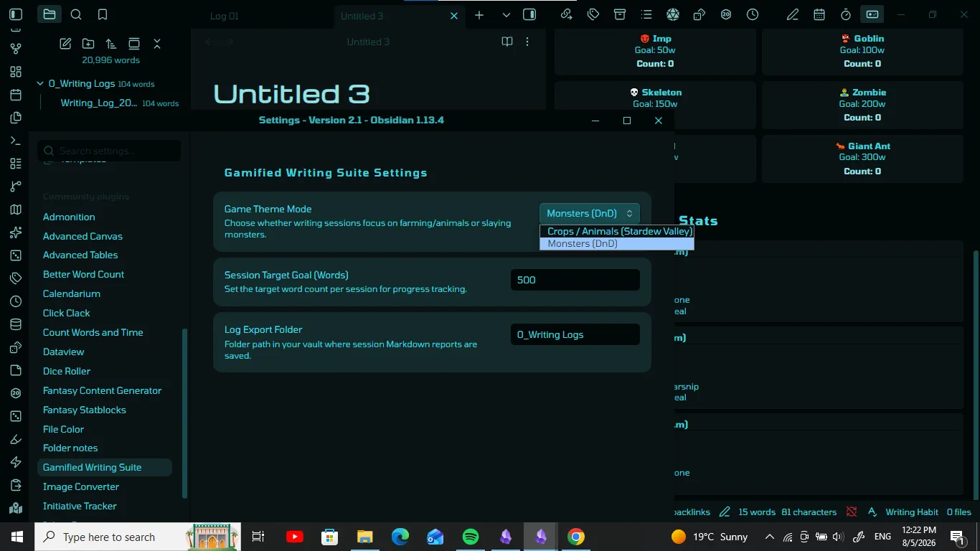This screenshot has width=980, height=551.
Task: Select Monsters (DnD) option in list
Action: point(617,243)
